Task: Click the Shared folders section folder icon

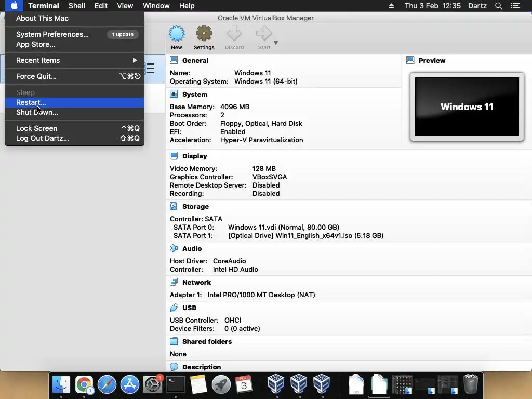Action: [x=174, y=341]
